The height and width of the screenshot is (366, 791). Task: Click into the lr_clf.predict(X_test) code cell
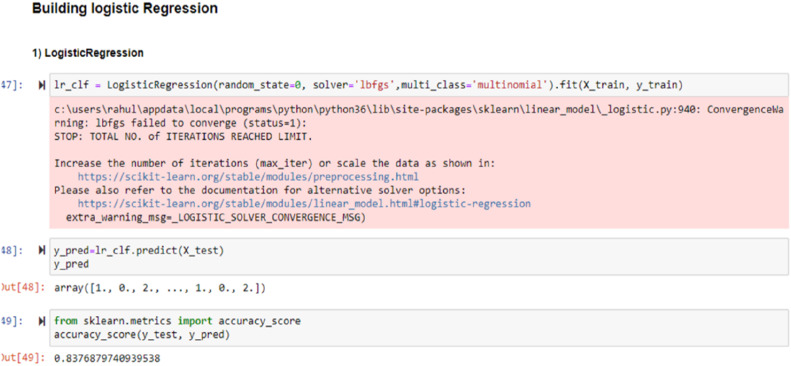418,257
